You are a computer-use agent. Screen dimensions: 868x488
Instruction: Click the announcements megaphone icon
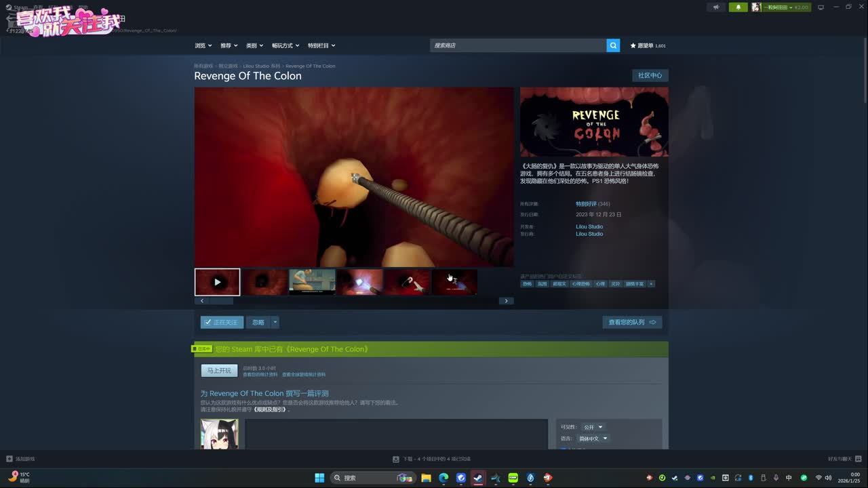point(716,7)
